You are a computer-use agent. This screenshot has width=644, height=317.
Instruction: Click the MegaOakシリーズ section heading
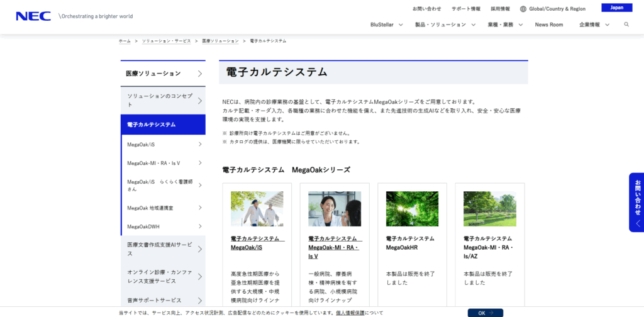pyautogui.click(x=286, y=170)
